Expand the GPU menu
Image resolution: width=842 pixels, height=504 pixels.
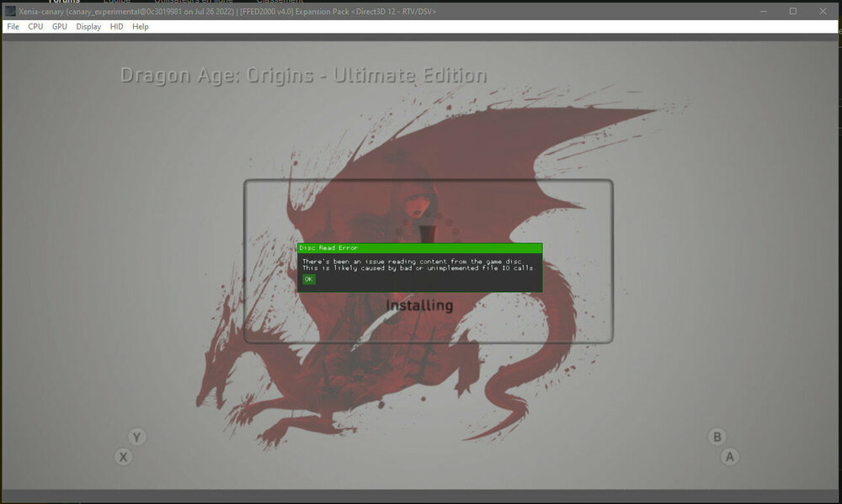(x=60, y=27)
